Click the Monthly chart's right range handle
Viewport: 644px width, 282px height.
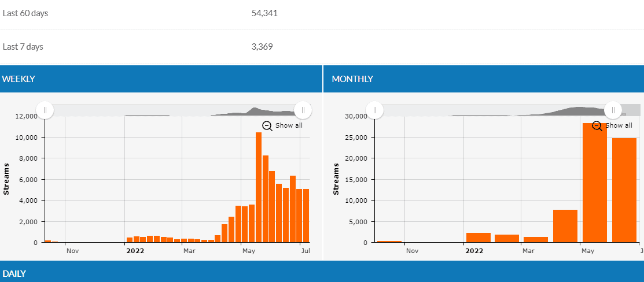tap(613, 110)
